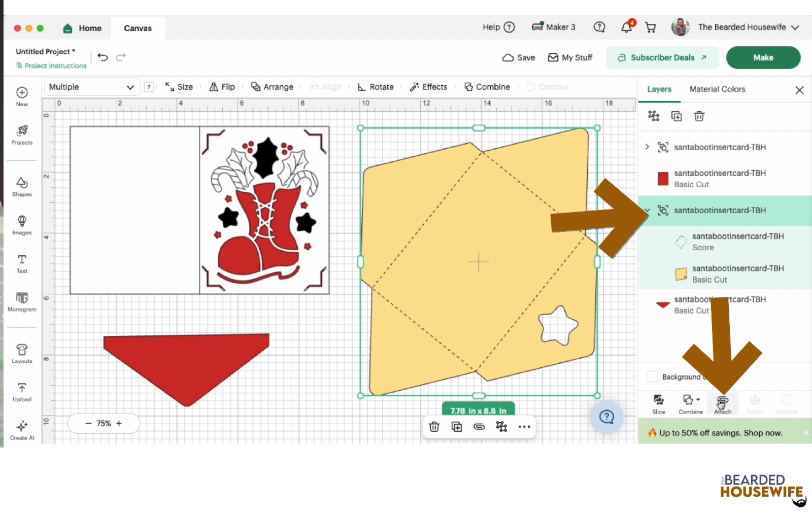This screenshot has height=516, width=812.
Task: Expand the first santabootinsertcard-TBH group
Action: point(647,147)
